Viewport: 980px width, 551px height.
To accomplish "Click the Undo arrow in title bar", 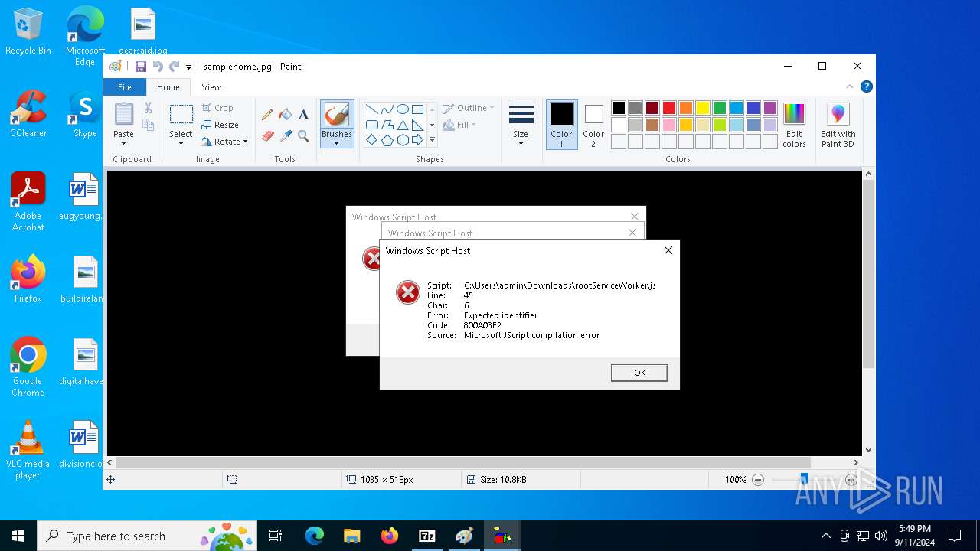I will click(x=158, y=67).
